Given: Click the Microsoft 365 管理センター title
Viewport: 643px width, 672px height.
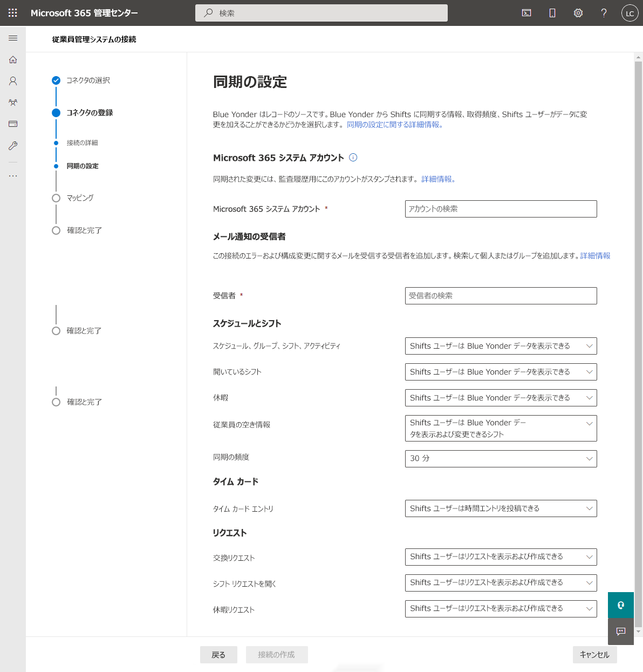Looking at the screenshot, I should 84,13.
